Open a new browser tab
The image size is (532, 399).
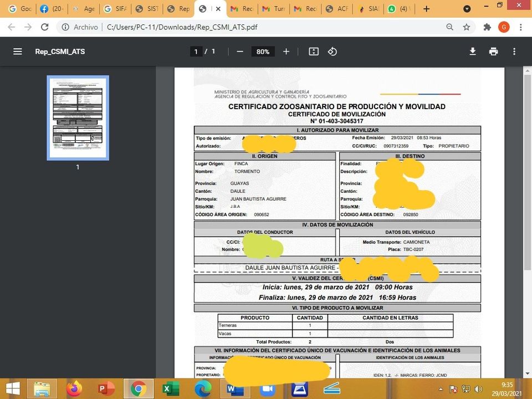426,9
